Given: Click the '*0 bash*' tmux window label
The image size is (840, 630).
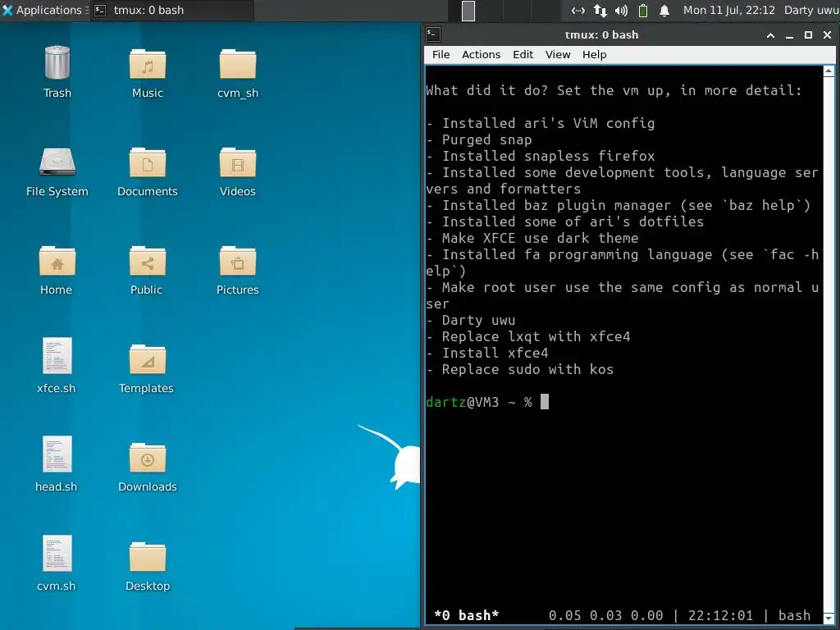Looking at the screenshot, I should (x=466, y=615).
